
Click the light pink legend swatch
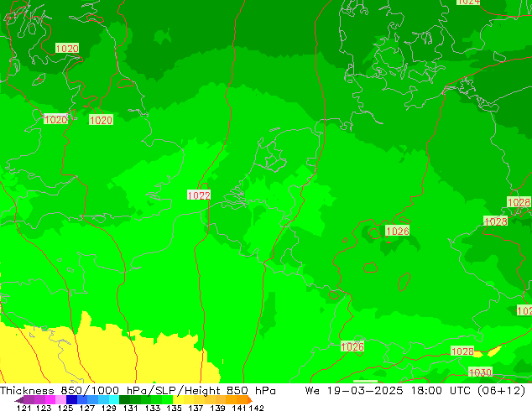(x=60, y=399)
